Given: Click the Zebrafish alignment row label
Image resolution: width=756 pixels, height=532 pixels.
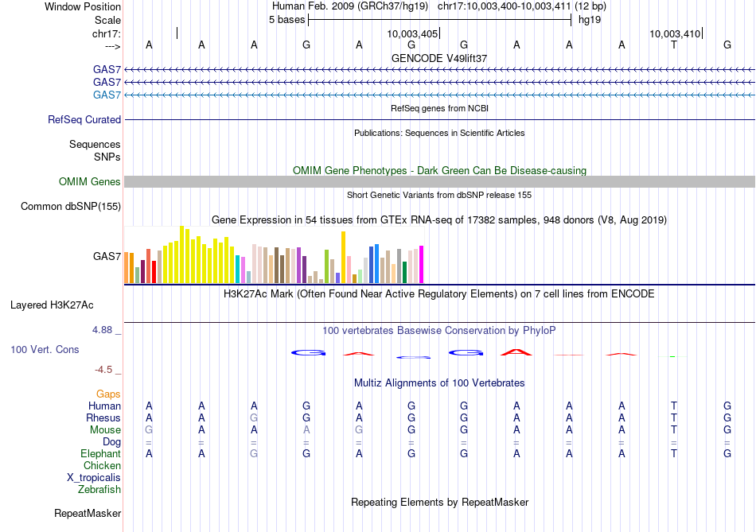Looking at the screenshot, I should click(x=99, y=490).
